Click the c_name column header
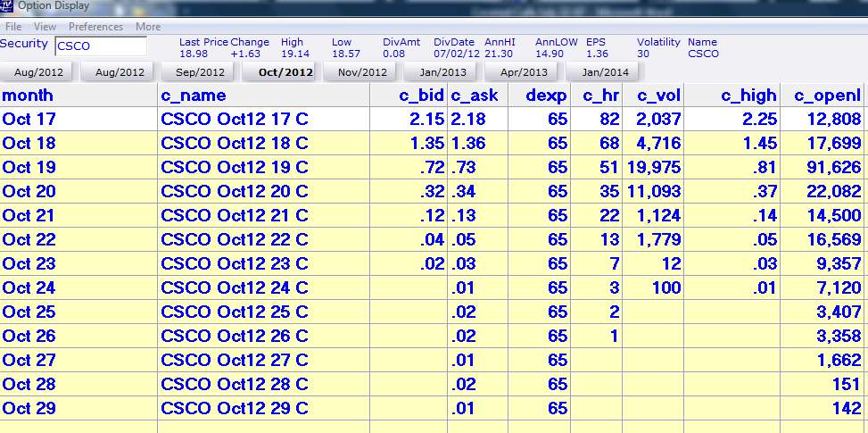868x433 pixels. [x=263, y=96]
